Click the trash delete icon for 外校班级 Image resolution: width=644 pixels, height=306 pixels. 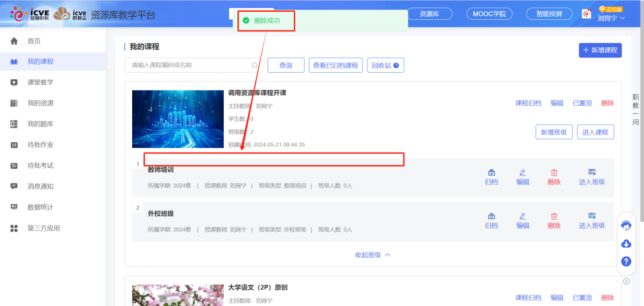pyautogui.click(x=554, y=217)
